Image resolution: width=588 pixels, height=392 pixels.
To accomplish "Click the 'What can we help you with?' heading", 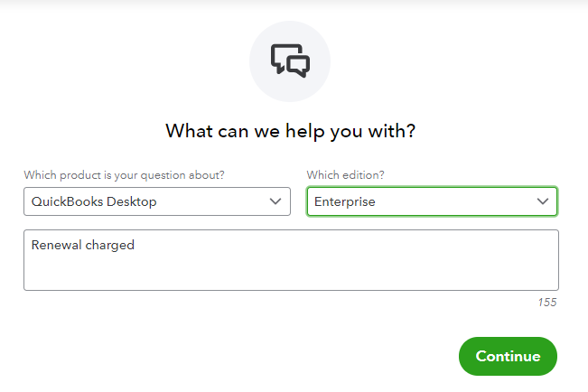I will coord(291,131).
